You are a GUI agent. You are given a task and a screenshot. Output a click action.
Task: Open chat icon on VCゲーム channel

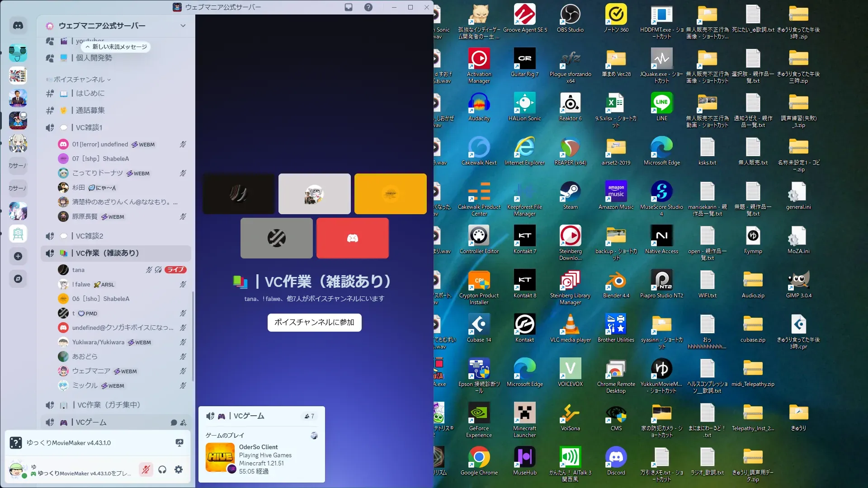[x=174, y=422]
